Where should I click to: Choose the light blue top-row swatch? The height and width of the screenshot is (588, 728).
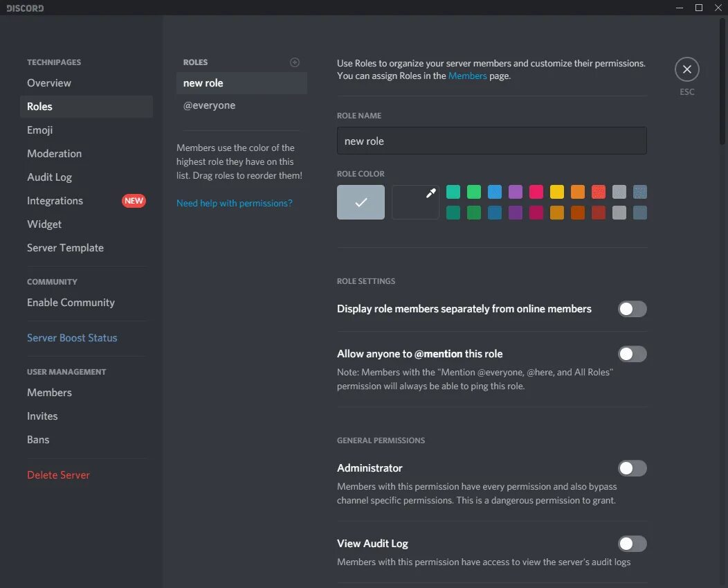click(x=495, y=192)
